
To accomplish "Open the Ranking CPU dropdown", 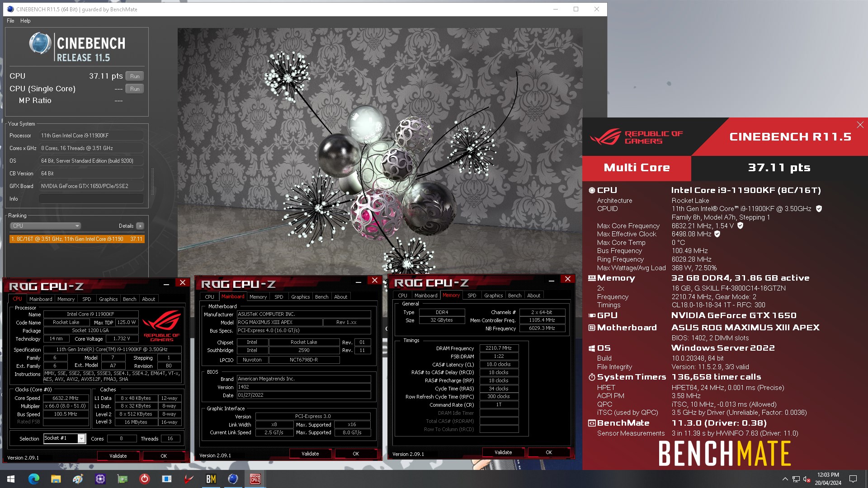I will coord(45,226).
